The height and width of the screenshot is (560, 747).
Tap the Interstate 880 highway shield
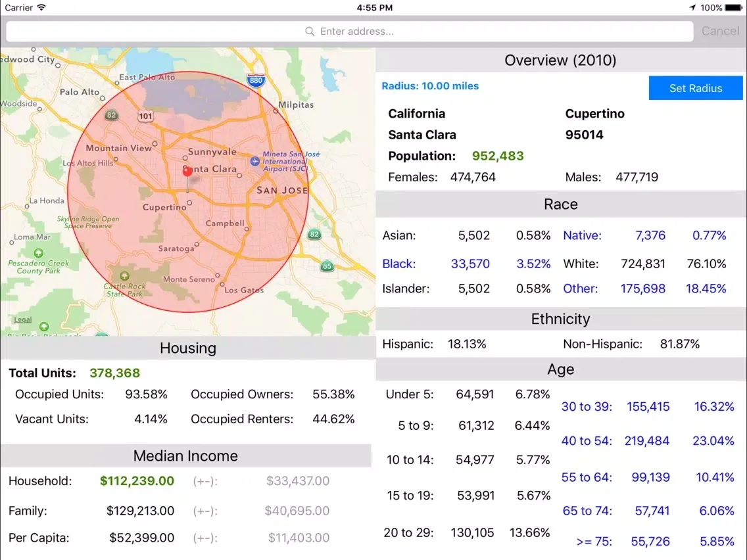pyautogui.click(x=256, y=81)
